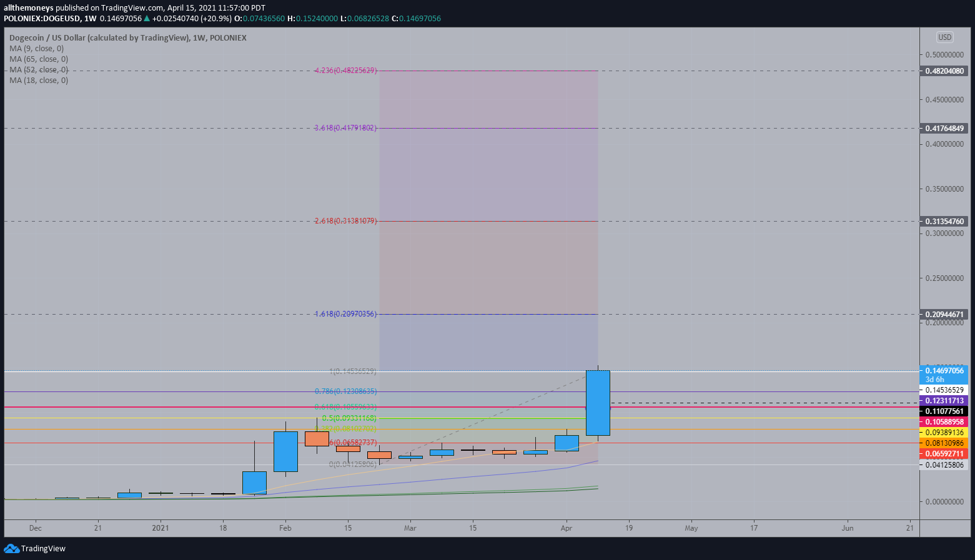
Task: Click the black 0.11077561 price tag
Action: [x=944, y=411]
